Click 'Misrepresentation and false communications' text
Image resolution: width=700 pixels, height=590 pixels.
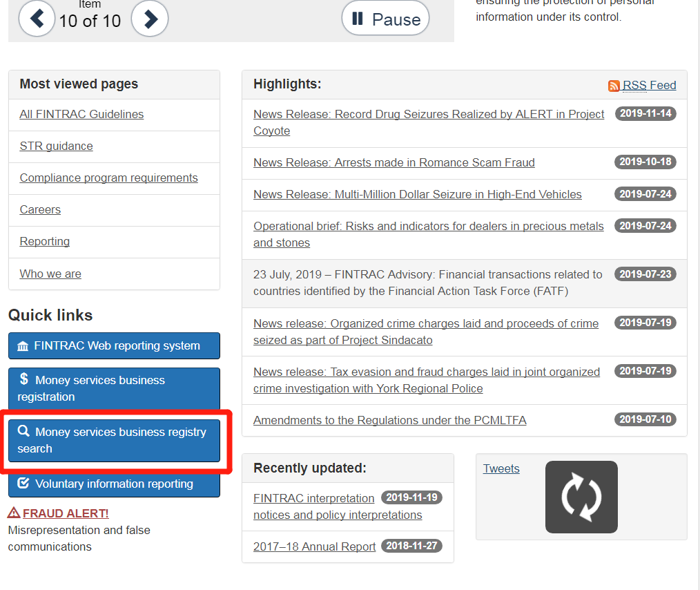(79, 538)
